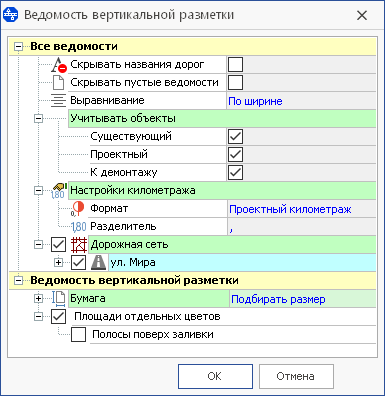Viewport: 385px width, 396px height.
Task: Confirm with the OK button
Action: pyautogui.click(x=215, y=376)
